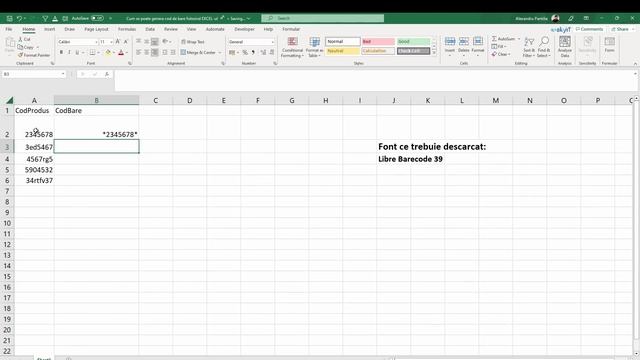Viewport: 640px width, 360px height.
Task: Switch to the Developer tab
Action: tap(244, 29)
